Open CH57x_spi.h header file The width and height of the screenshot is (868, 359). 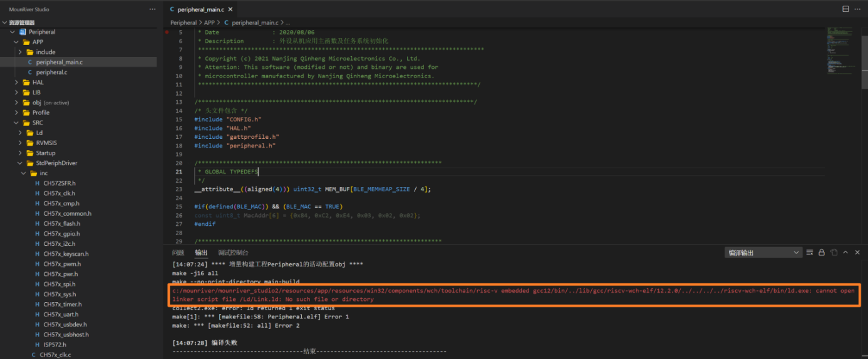(x=59, y=284)
